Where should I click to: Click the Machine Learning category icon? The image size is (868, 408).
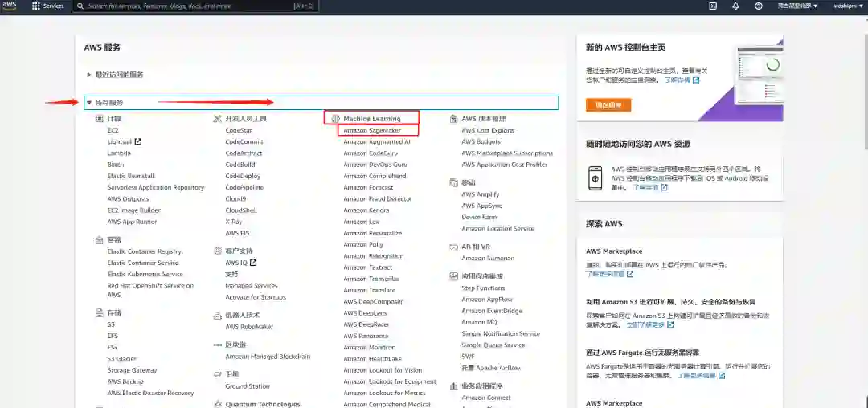[335, 119]
